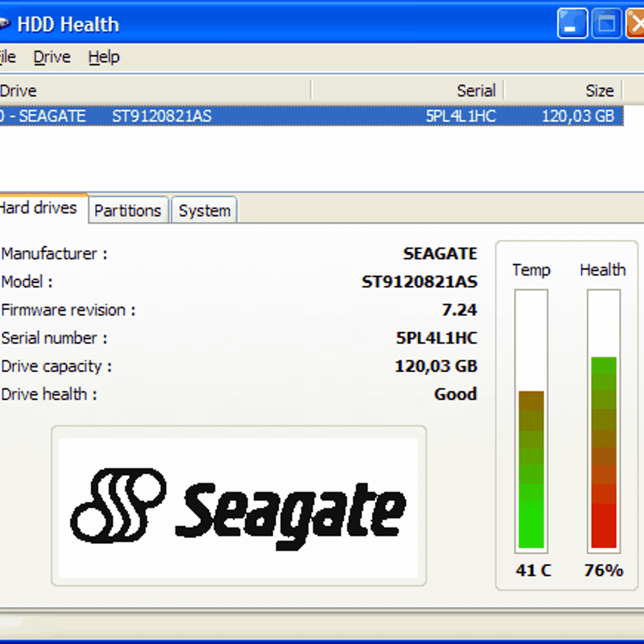Click 120,03 GB size in drive list

tap(577, 116)
